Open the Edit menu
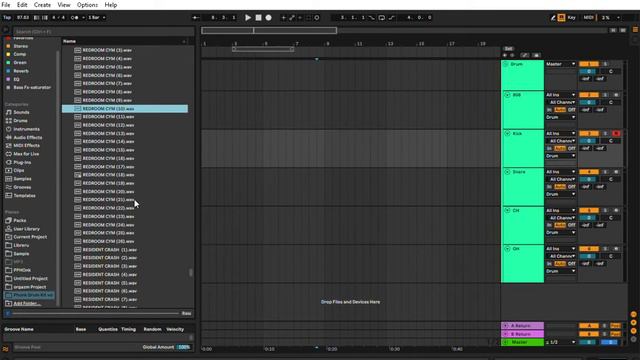 (x=22, y=5)
